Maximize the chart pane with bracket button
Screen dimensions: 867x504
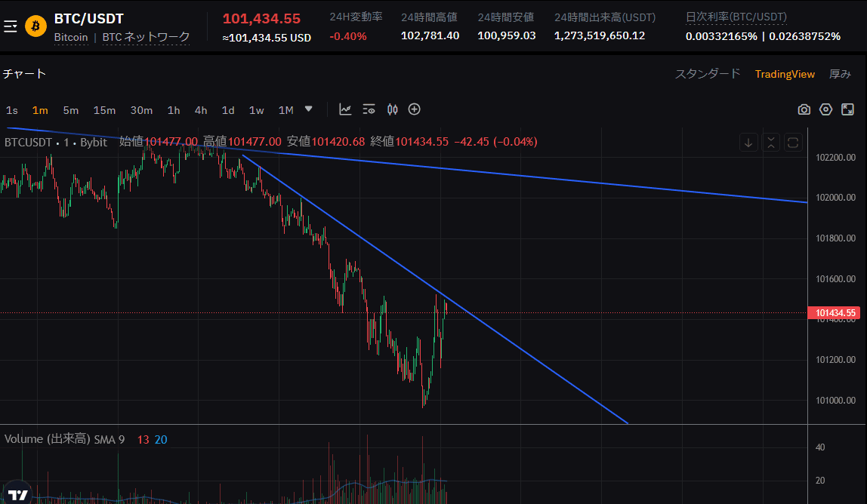(x=793, y=142)
